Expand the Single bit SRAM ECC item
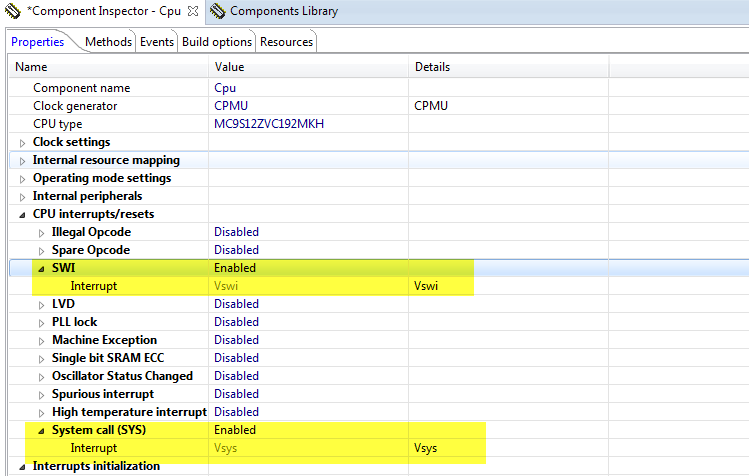The image size is (749, 476). click(42, 359)
